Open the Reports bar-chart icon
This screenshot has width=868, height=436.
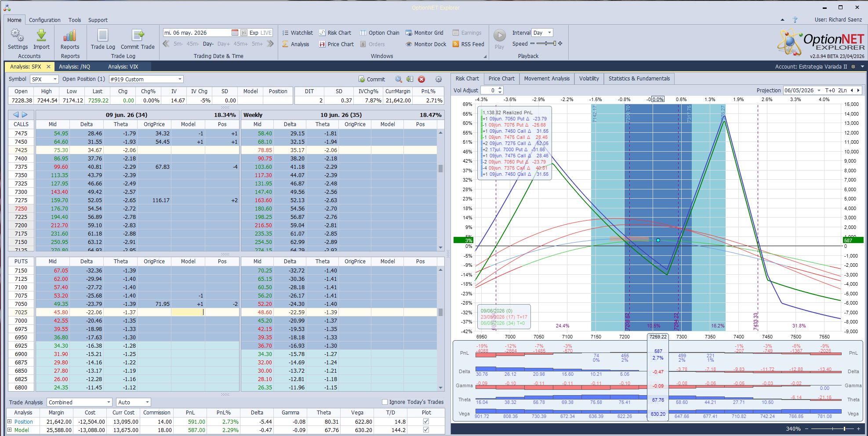tap(70, 39)
